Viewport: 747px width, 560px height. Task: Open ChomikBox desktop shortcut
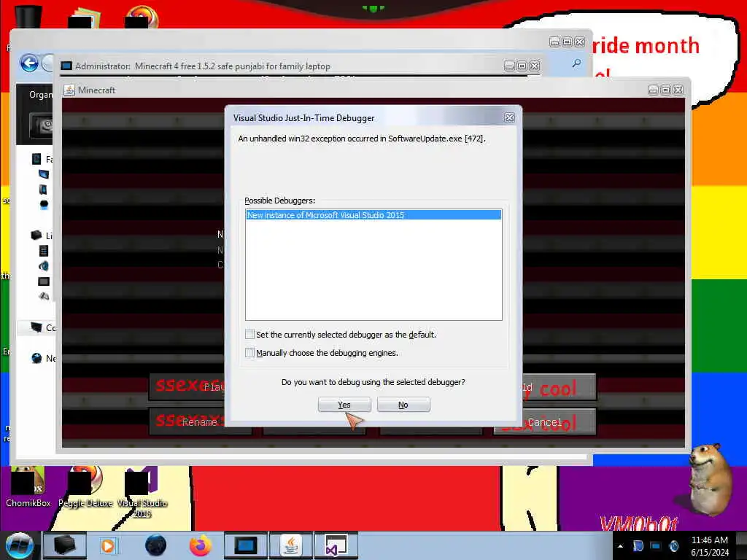click(28, 487)
